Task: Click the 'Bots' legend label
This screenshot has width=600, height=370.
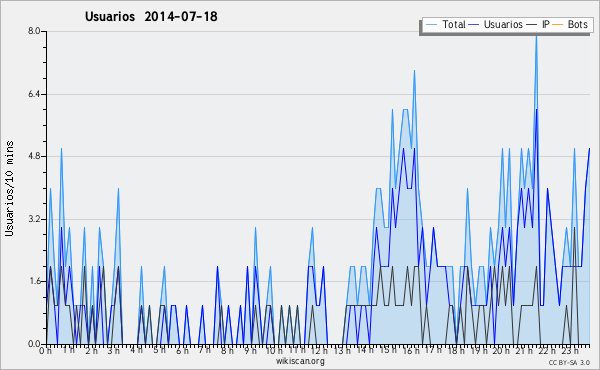Action: pos(577,24)
